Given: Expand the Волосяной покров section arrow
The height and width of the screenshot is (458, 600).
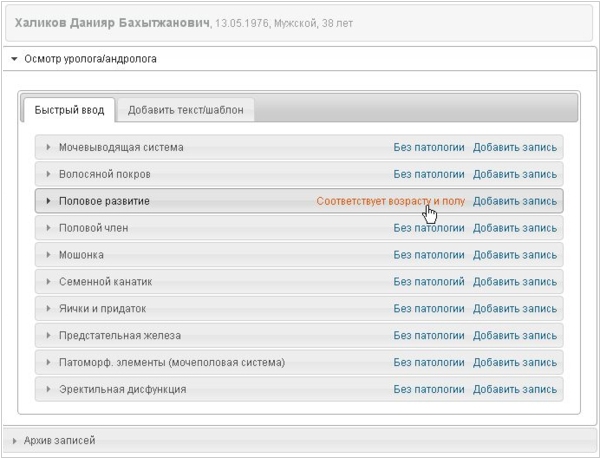Looking at the screenshot, I should [48, 174].
